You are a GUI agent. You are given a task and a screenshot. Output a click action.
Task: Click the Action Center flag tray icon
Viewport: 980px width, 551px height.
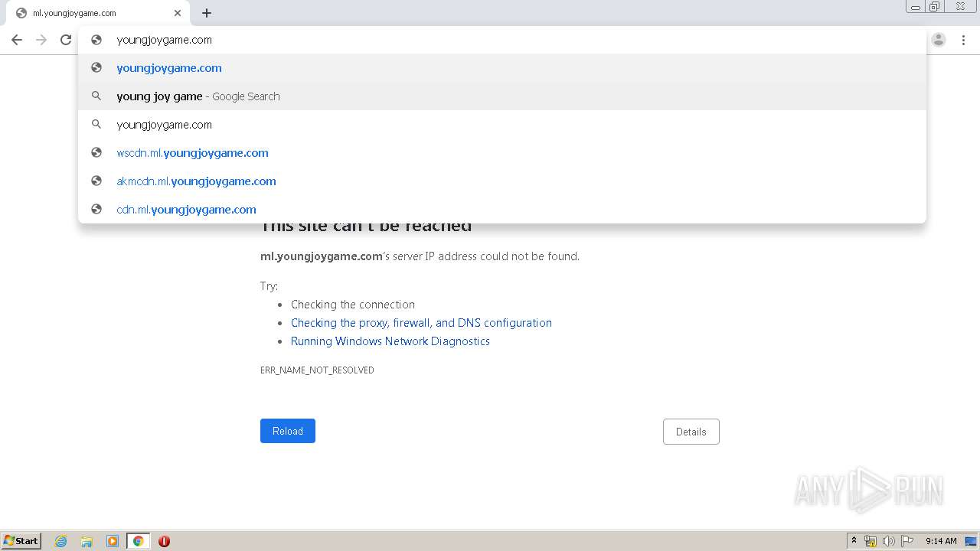coord(907,541)
